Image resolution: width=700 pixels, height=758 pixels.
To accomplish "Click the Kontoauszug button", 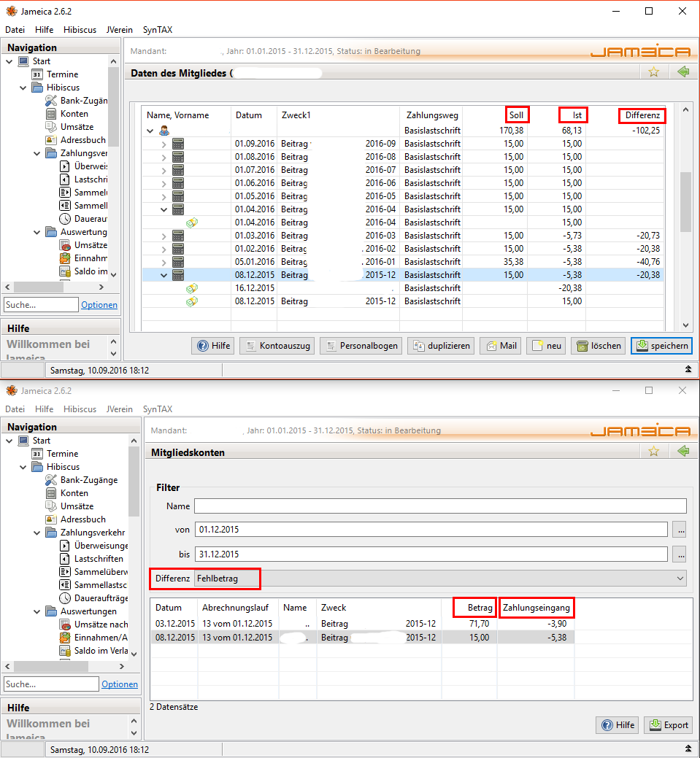I will tap(277, 346).
